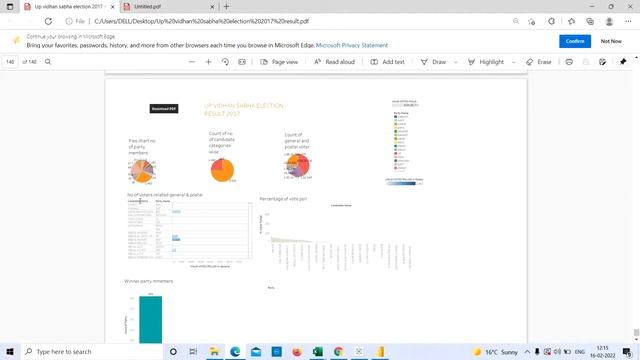Click the address bar zoom icon

tap(516, 21)
